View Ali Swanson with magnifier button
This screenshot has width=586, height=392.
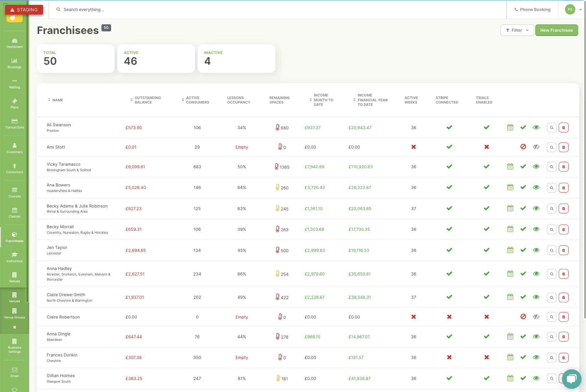[551, 128]
